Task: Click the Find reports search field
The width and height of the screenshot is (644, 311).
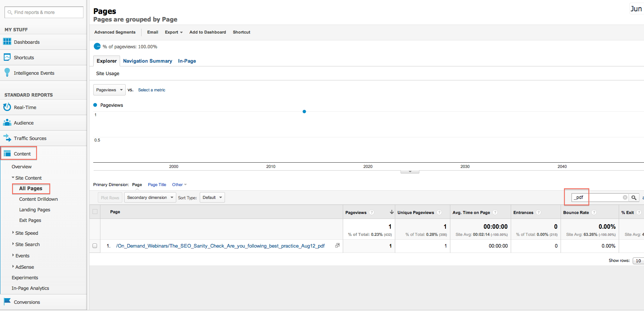Action: click(44, 12)
